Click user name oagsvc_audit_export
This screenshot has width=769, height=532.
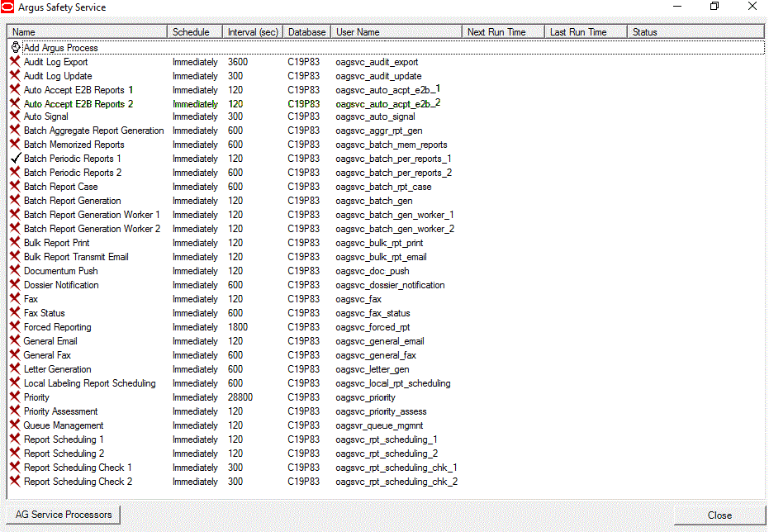pos(377,62)
